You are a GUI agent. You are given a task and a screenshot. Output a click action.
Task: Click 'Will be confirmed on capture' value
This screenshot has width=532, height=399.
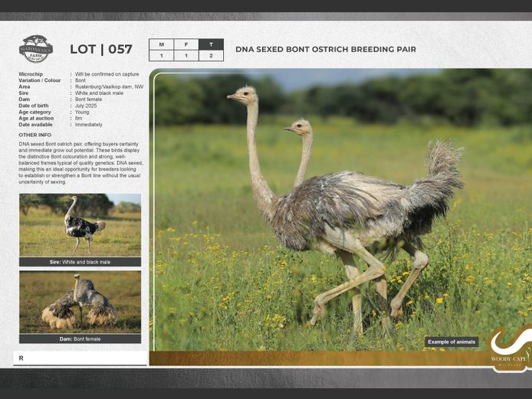[x=107, y=74]
